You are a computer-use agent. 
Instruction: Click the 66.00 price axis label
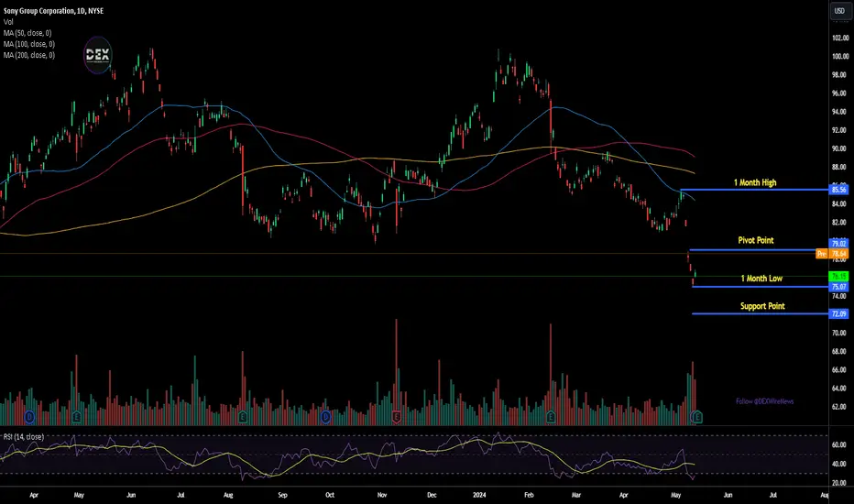(x=838, y=370)
